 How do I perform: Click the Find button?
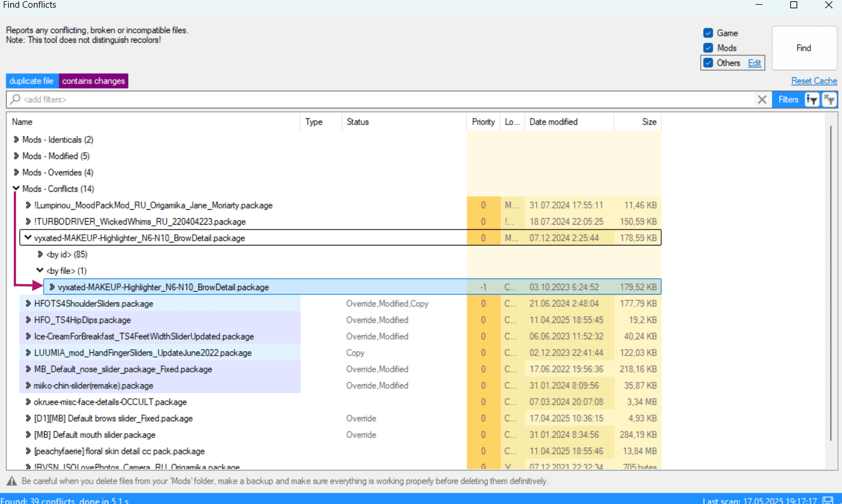coord(804,48)
